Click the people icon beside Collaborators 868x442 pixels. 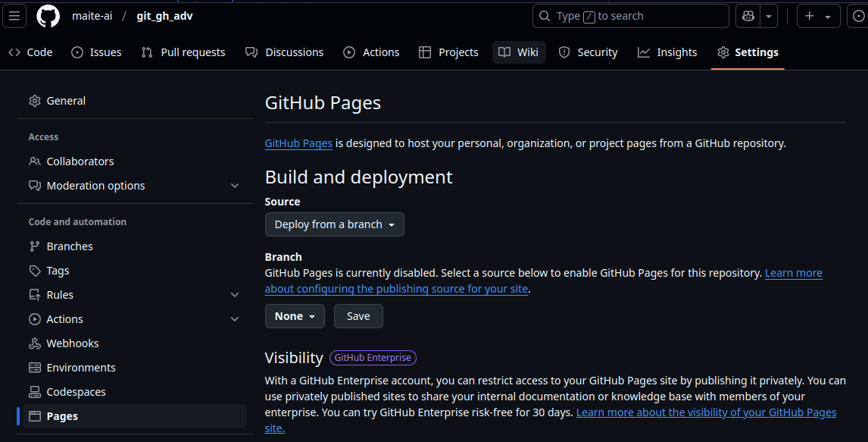point(35,161)
